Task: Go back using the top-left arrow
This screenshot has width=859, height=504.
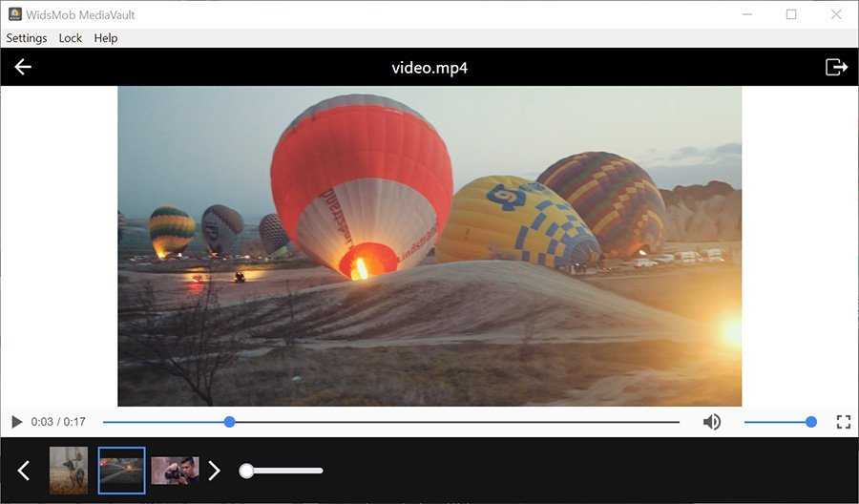Action: (23, 67)
